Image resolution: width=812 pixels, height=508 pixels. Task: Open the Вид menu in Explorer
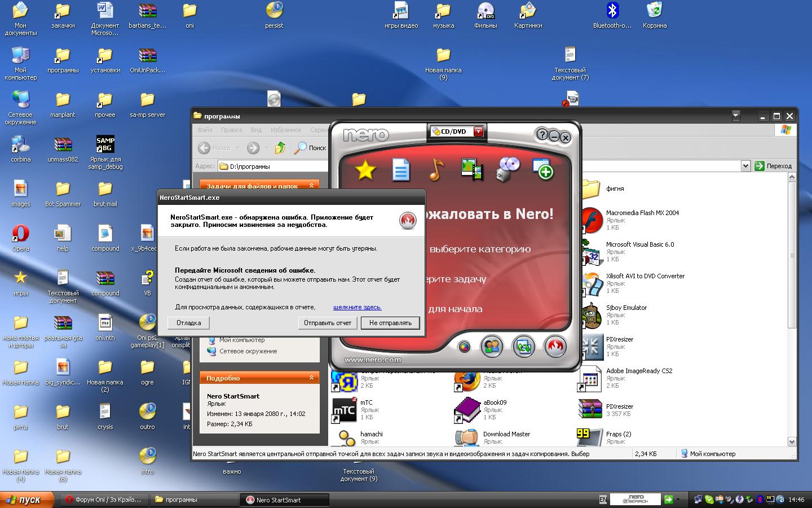[x=256, y=130]
